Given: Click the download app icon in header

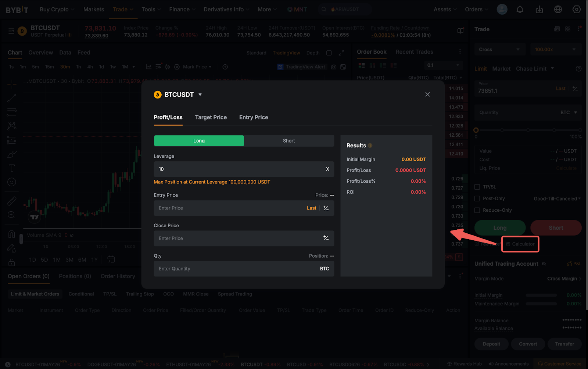Looking at the screenshot, I should pos(539,10).
